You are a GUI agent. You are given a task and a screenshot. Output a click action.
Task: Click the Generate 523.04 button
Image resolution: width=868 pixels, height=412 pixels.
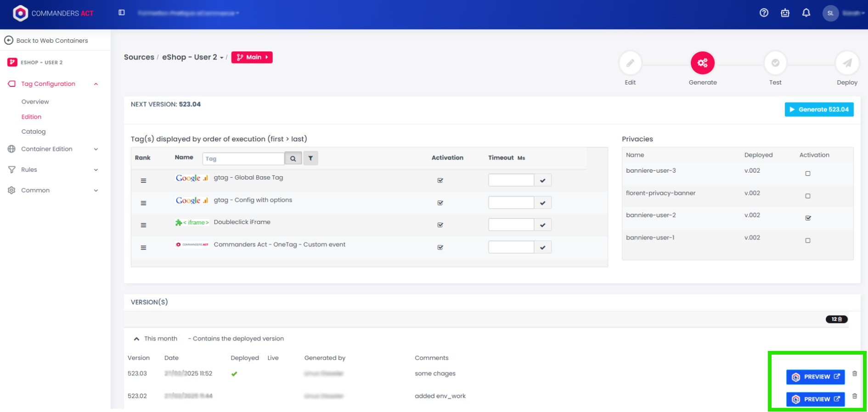pos(819,109)
